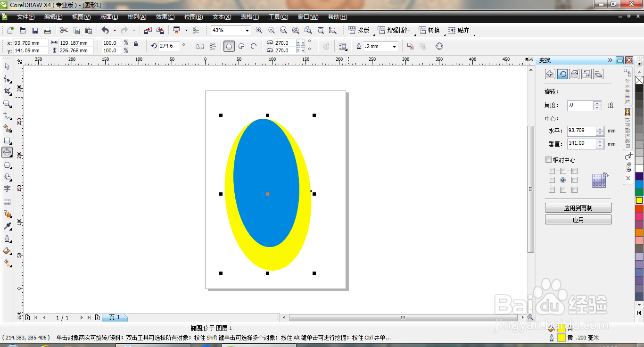The width and height of the screenshot is (644, 347).
Task: Click the 应用到再制 button
Action: click(578, 208)
